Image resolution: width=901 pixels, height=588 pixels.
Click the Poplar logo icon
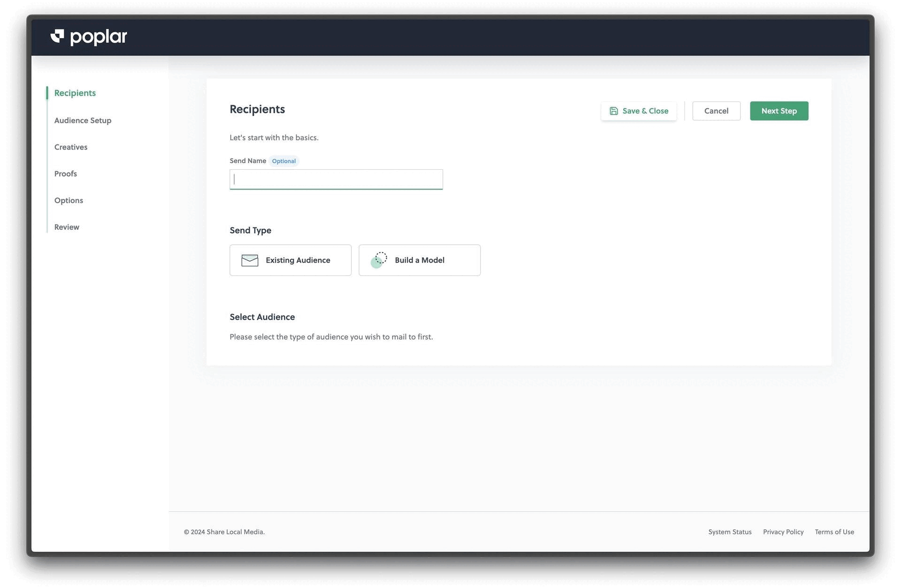pyautogui.click(x=57, y=36)
